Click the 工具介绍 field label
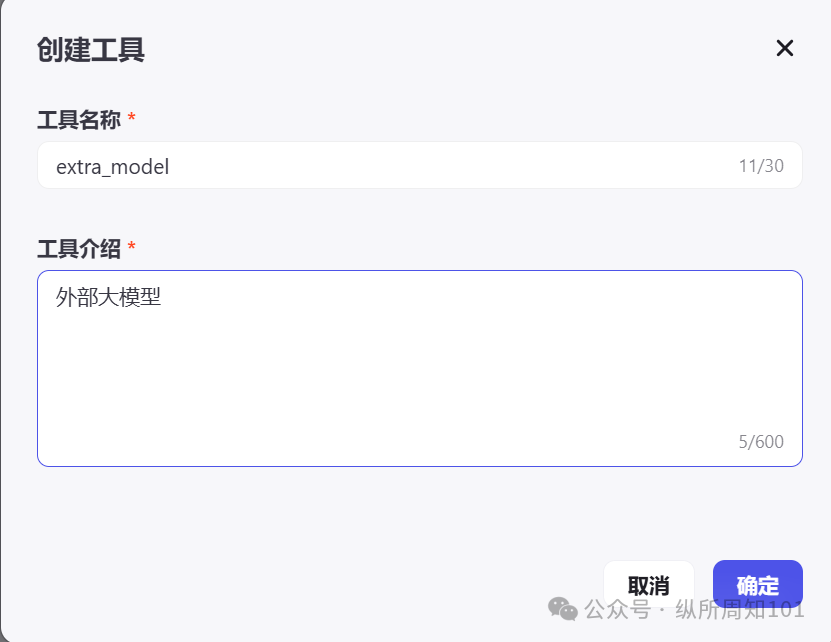Viewport: 831px width, 642px height. tap(79, 248)
